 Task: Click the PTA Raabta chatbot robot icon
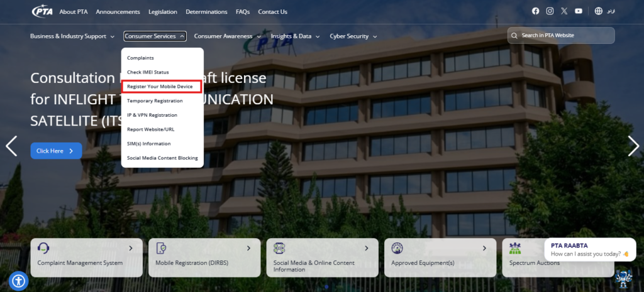(x=623, y=279)
